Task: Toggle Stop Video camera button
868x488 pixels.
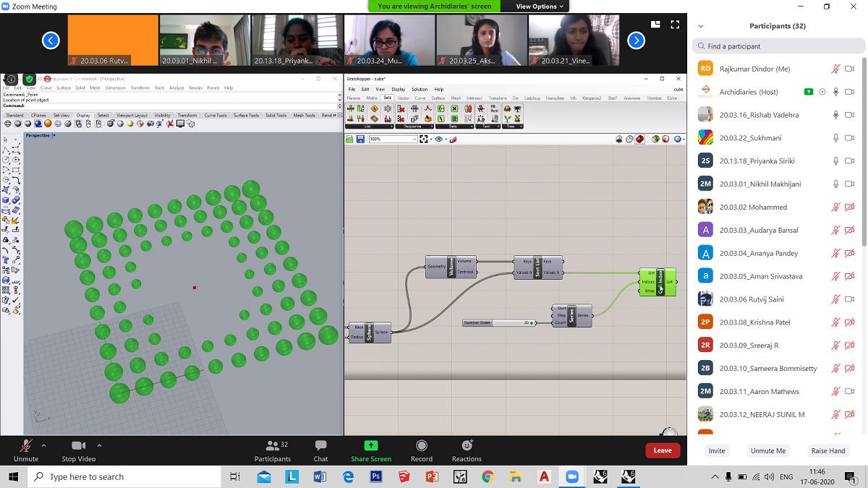Action: 78,450
